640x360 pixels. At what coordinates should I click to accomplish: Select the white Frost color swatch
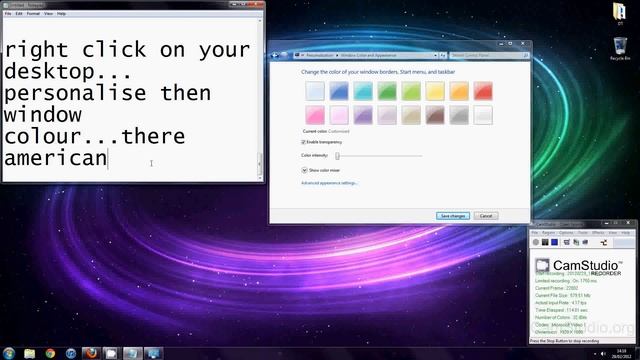coord(483,115)
